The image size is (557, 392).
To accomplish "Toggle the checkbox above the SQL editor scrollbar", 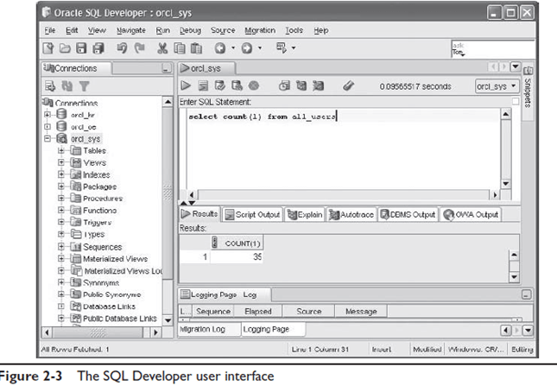I will click(x=516, y=102).
